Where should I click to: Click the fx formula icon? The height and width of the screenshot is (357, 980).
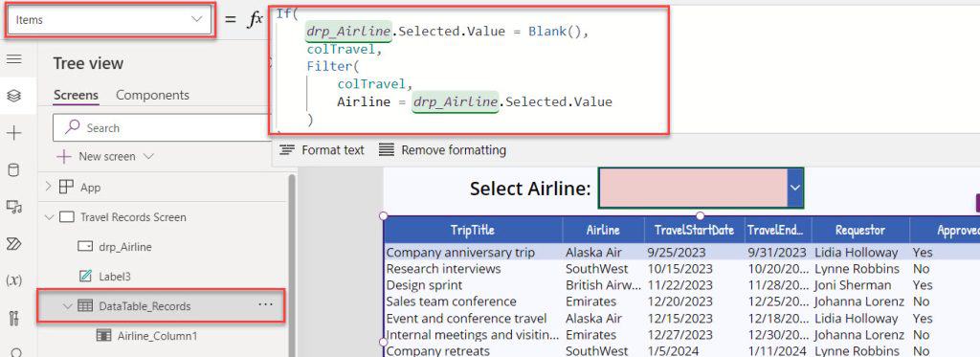255,19
